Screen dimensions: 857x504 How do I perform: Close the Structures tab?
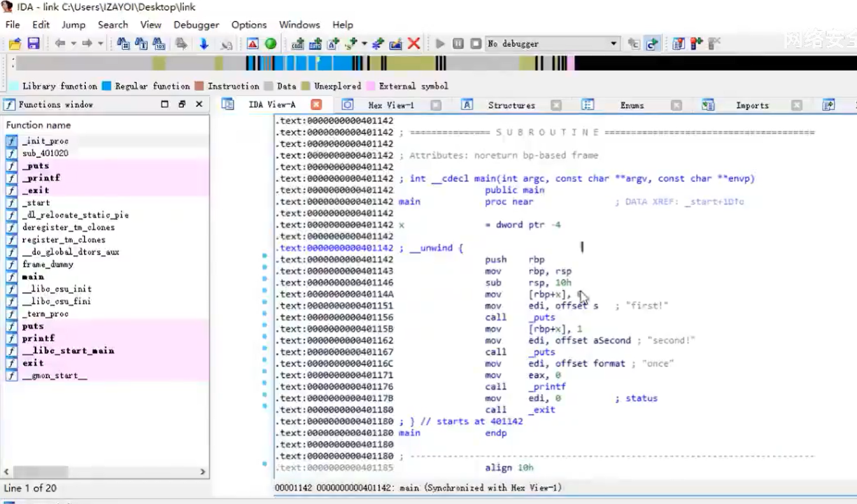(556, 105)
